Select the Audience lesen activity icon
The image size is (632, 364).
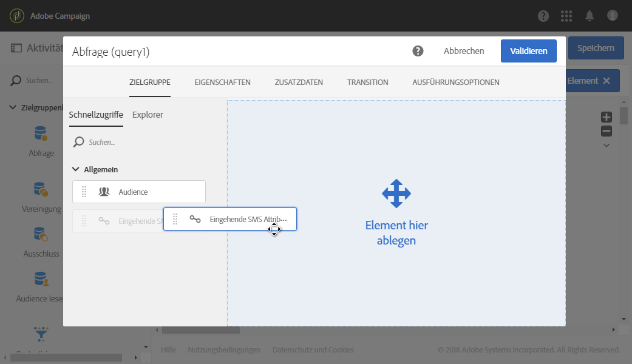pyautogui.click(x=41, y=279)
